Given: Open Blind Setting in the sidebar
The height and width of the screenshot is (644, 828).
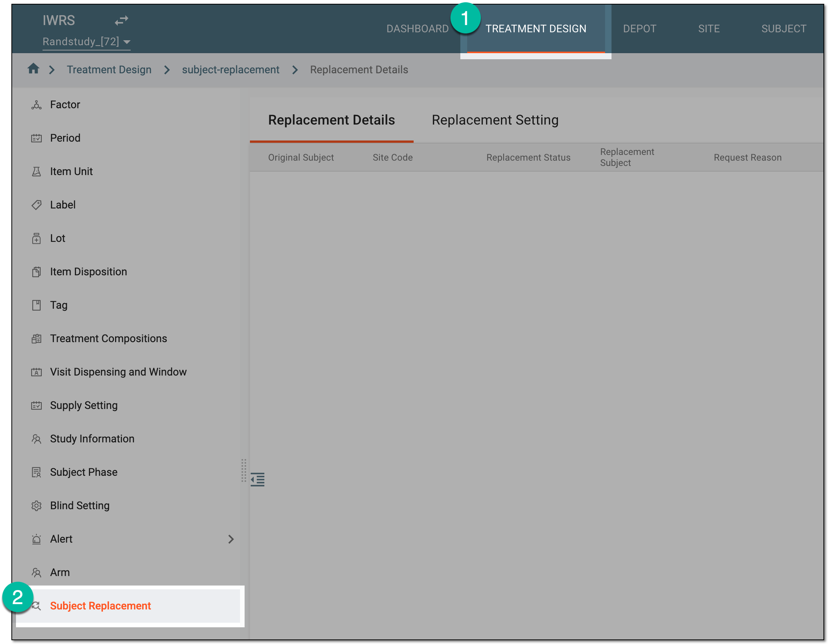Looking at the screenshot, I should (x=80, y=506).
